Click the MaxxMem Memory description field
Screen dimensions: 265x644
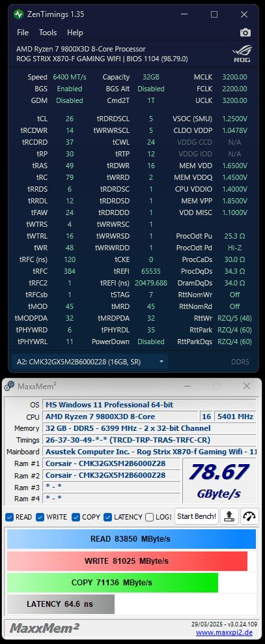pyautogui.click(x=149, y=428)
